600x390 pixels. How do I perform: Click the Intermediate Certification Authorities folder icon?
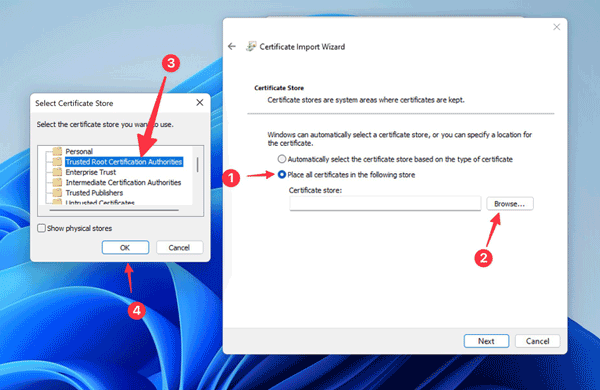[x=57, y=182]
